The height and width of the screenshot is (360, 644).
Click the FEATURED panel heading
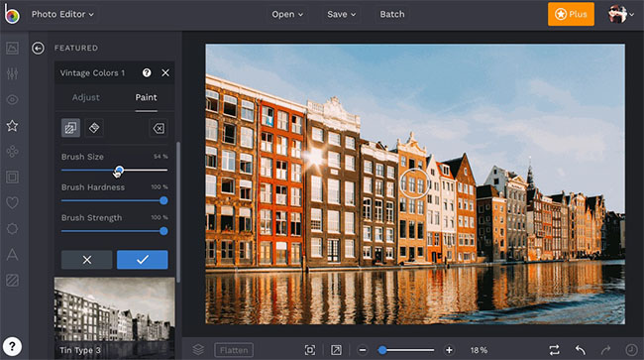click(76, 48)
